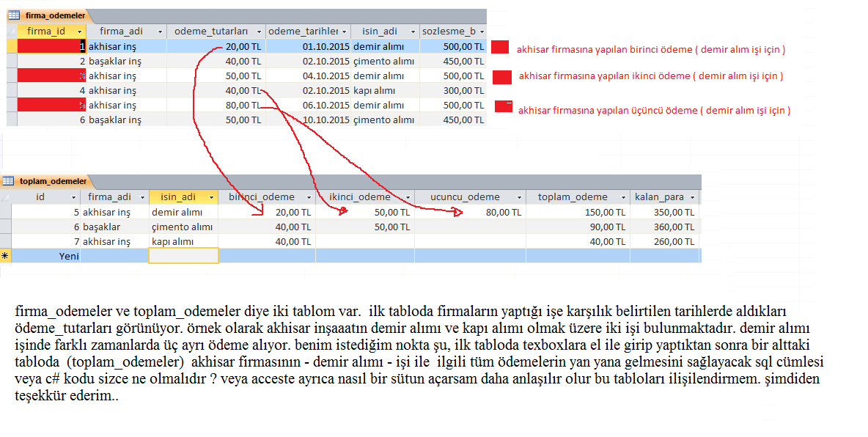Open the firma_id column dropdown arrow
The height and width of the screenshot is (437, 868).
click(79, 32)
